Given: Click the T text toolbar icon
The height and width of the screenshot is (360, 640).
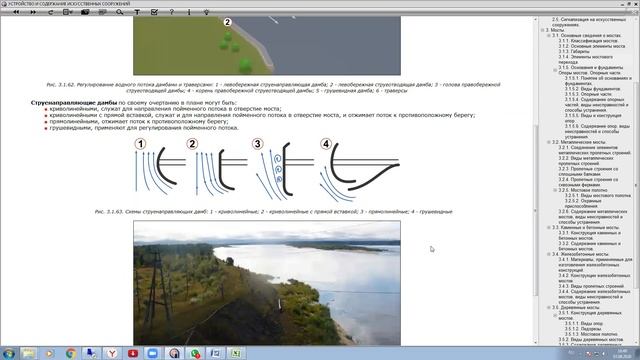Looking at the screenshot, I should click(137, 12).
